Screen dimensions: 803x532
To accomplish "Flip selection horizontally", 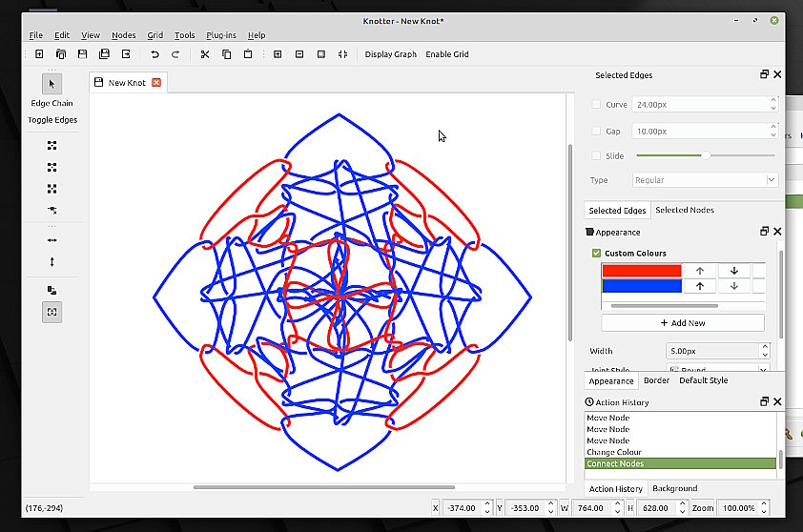I will click(x=51, y=240).
